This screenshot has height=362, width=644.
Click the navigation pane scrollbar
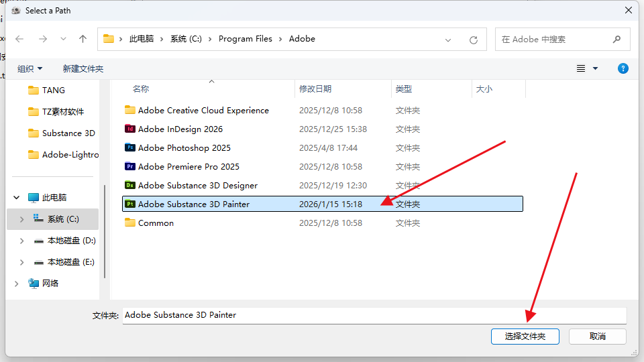(x=105, y=231)
